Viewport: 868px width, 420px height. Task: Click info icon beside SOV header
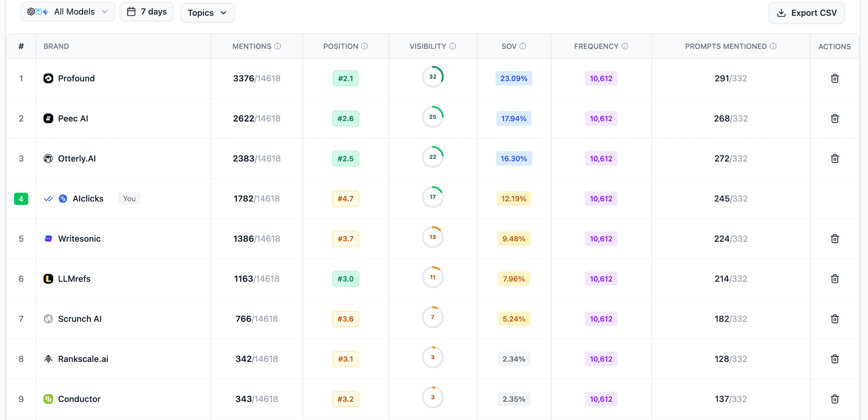523,46
